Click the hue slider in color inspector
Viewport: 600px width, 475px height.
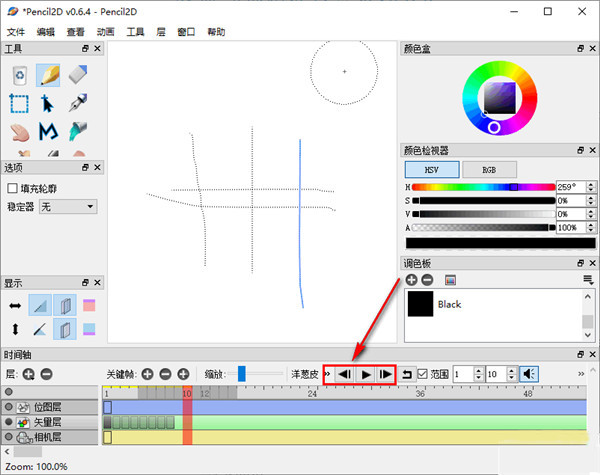tap(483, 187)
